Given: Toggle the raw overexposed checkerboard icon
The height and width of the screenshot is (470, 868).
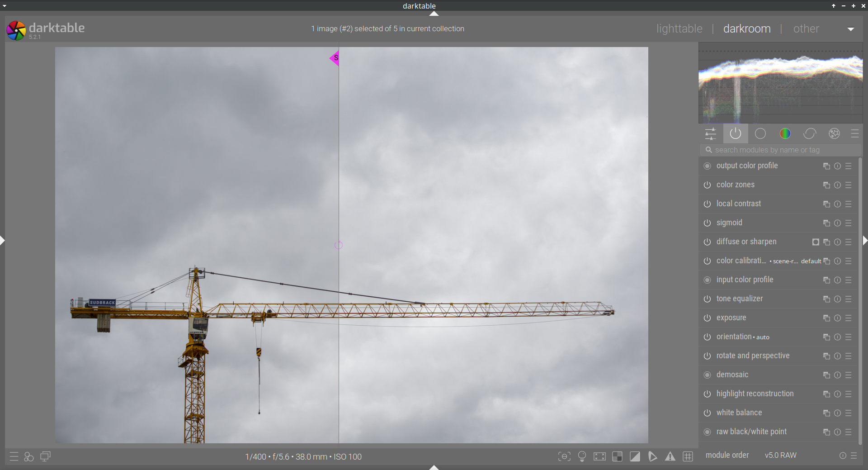Looking at the screenshot, I should [x=617, y=457].
